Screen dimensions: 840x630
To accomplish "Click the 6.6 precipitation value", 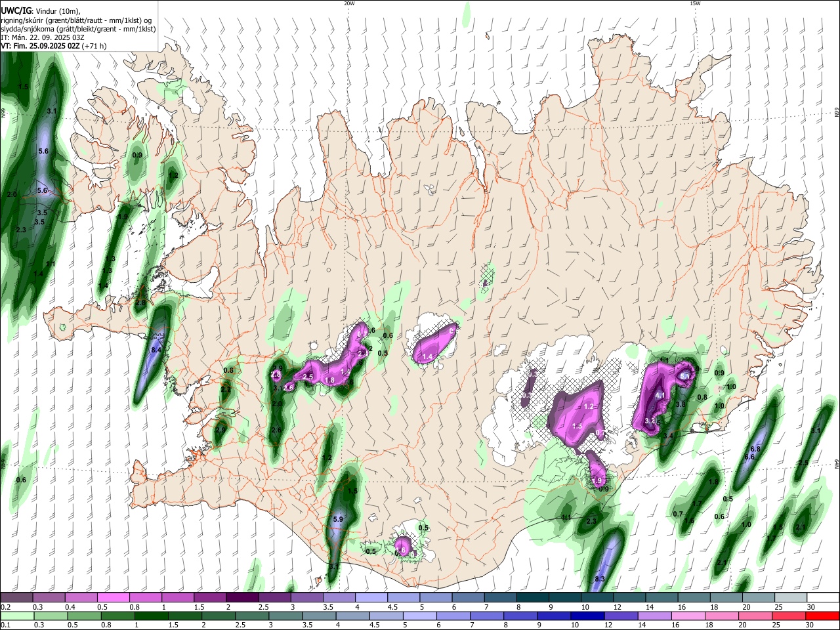I will tap(749, 457).
